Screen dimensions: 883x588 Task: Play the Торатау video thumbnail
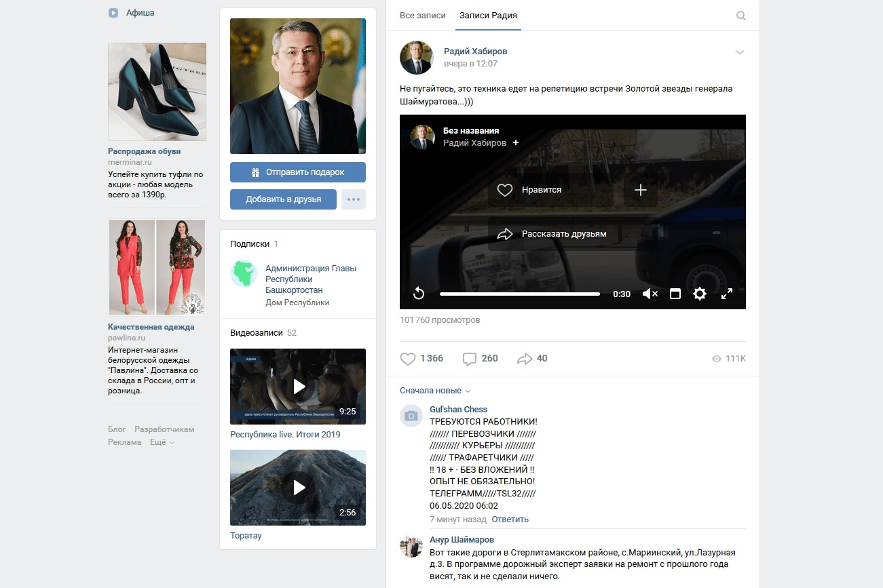(298, 488)
